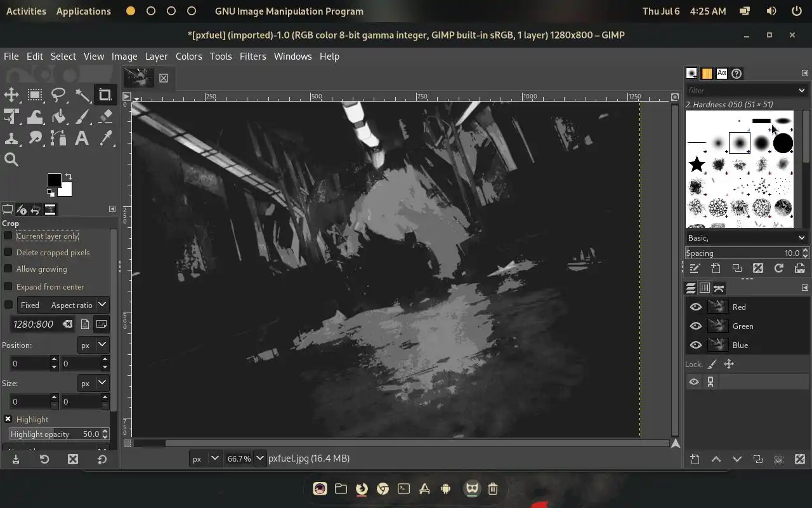Duplicate the selected brush
This screenshot has width=812, height=508.
(x=737, y=269)
